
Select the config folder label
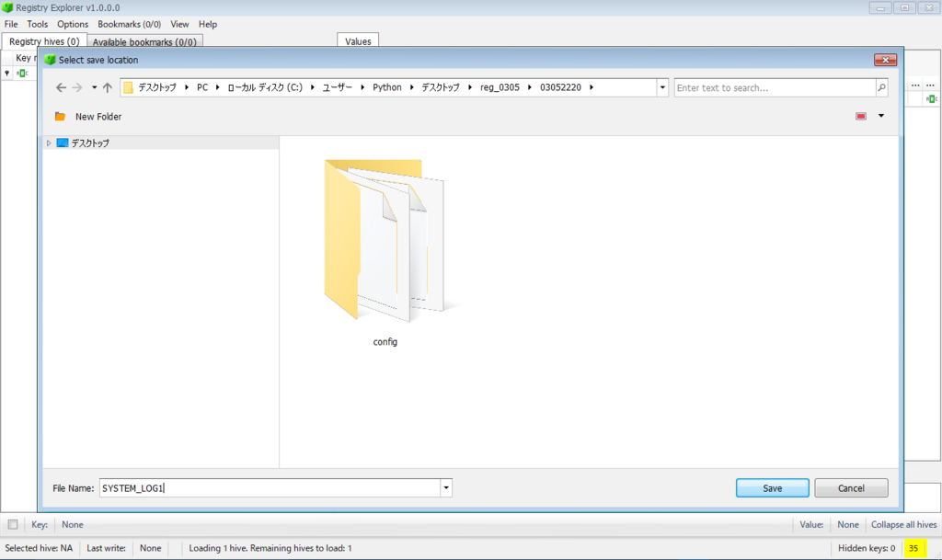[385, 341]
